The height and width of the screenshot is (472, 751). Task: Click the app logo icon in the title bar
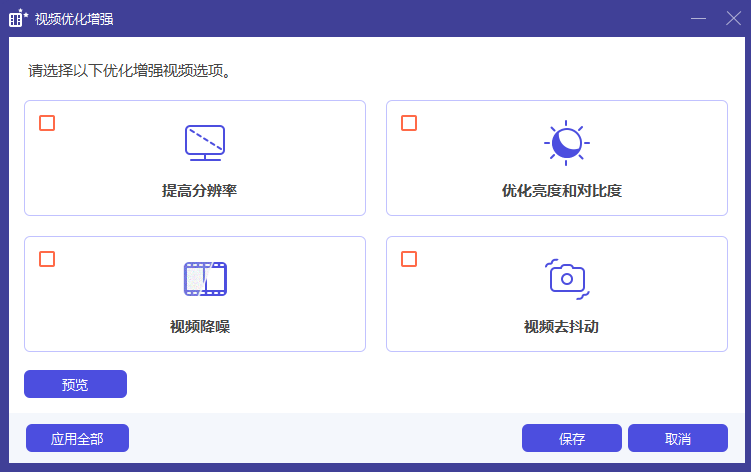tap(19, 18)
